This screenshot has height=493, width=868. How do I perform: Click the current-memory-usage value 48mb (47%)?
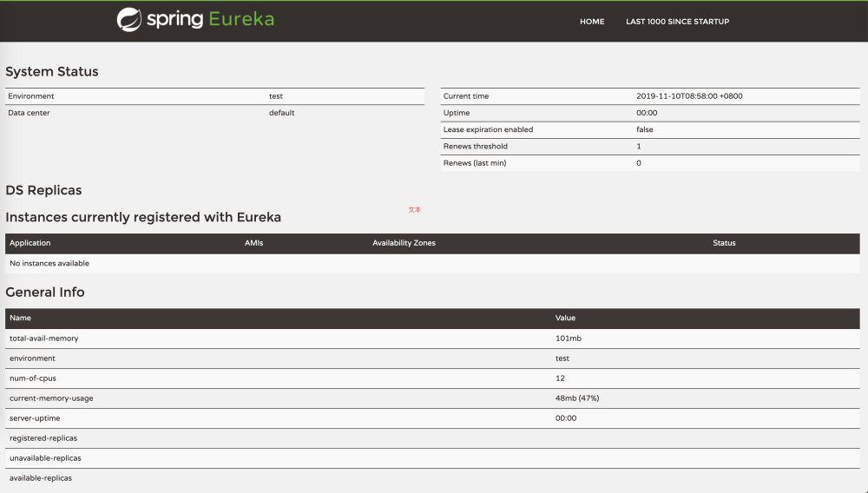point(577,398)
